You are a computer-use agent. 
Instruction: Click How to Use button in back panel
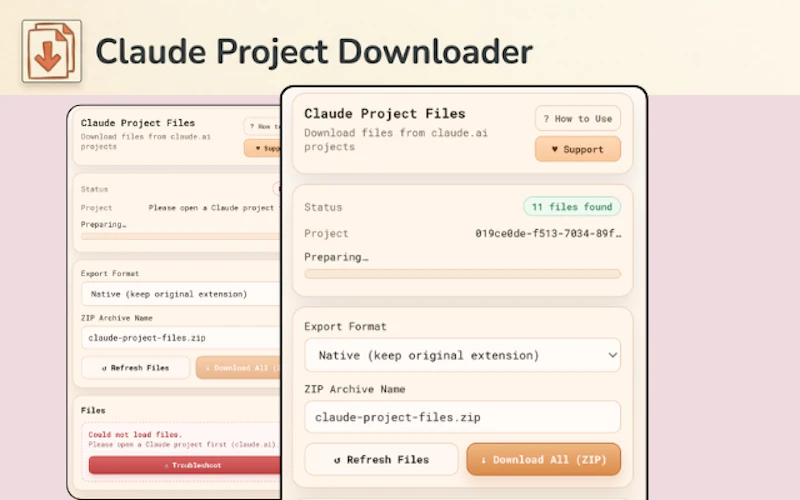[262, 126]
